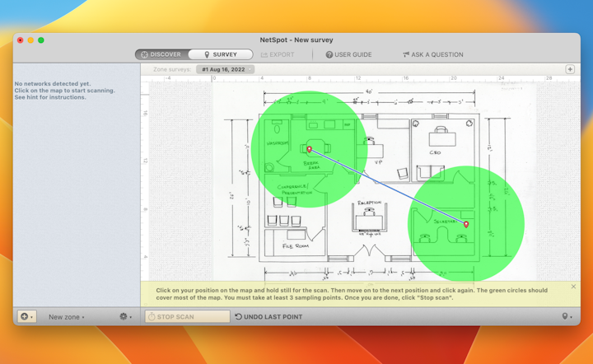Undo the last sampling point
The width and height of the screenshot is (593, 364).
(268, 317)
